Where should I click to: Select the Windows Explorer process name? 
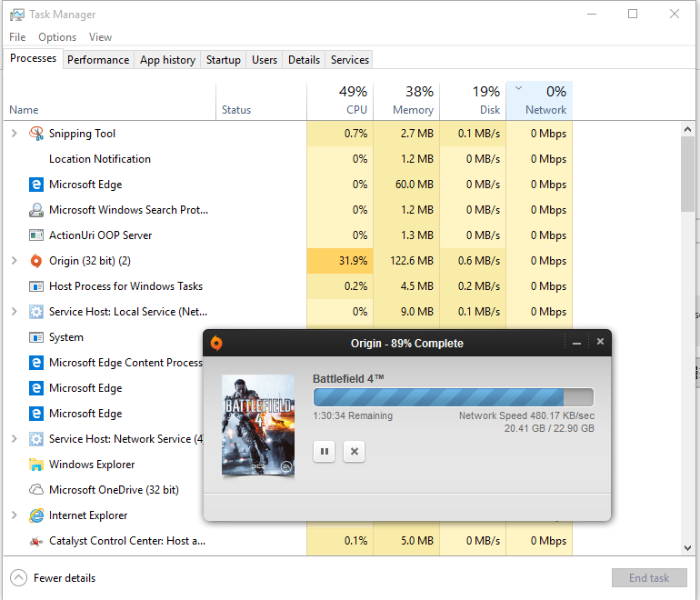point(92,465)
